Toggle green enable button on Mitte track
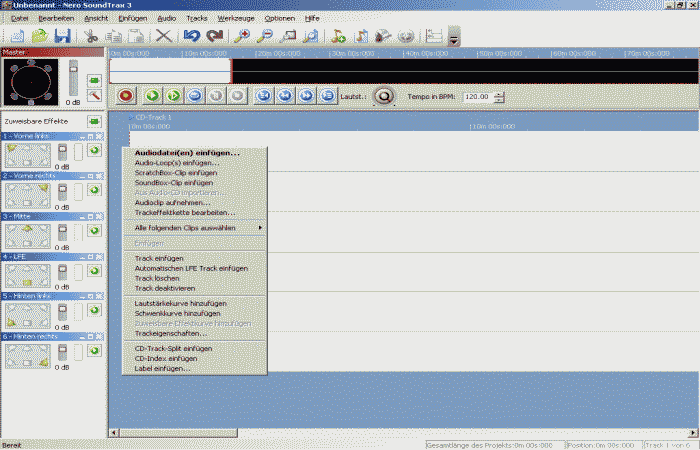Screen dimensions: 700x450 click(x=94, y=231)
